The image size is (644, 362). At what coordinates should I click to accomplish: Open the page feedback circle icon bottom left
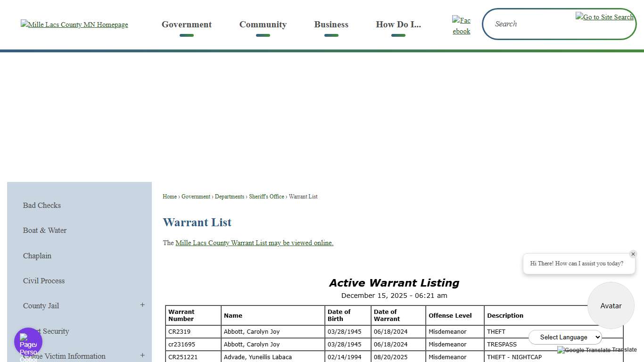point(28,342)
